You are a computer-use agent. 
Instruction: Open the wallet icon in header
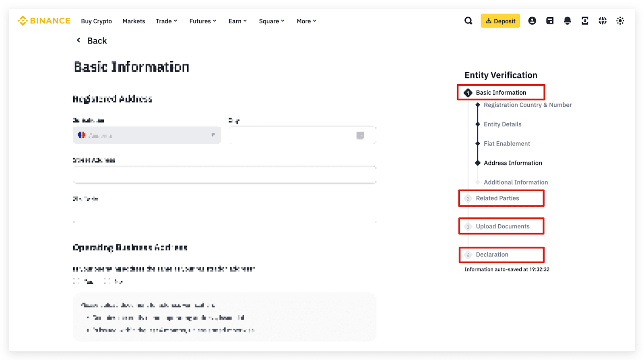click(550, 21)
